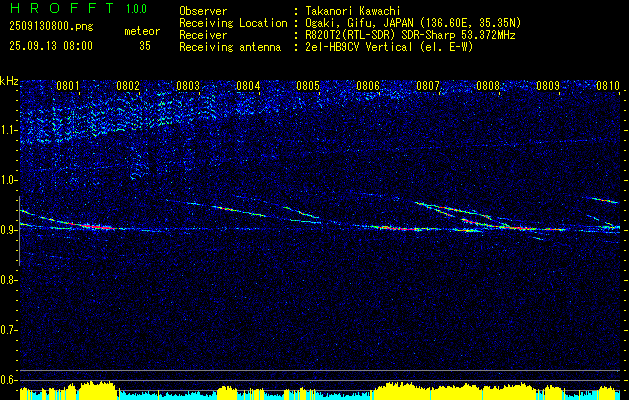Click time marker 0807

(428, 85)
